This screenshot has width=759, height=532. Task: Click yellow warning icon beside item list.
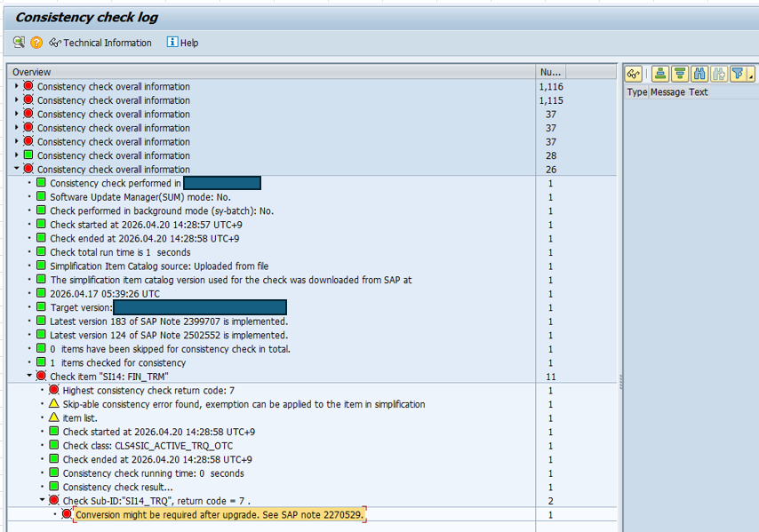(x=53, y=417)
